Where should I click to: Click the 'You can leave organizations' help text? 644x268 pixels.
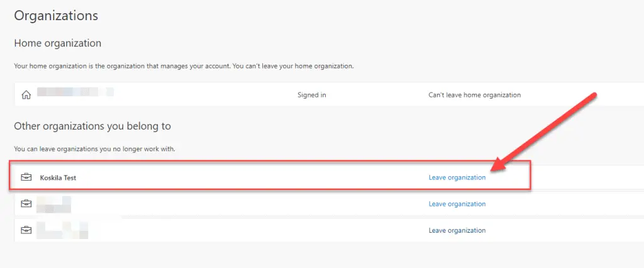(94, 149)
